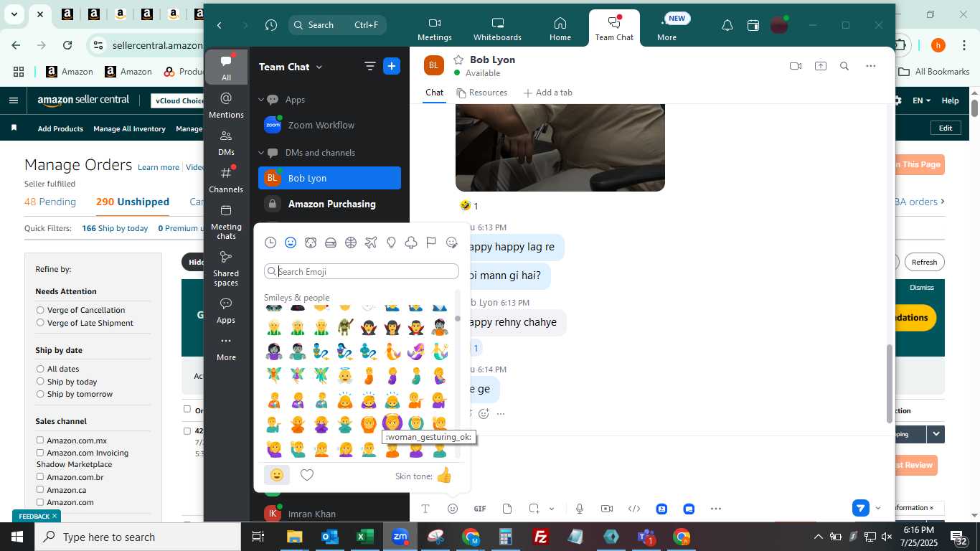
Task: Open Zoom Workflow app chat
Action: click(x=329, y=125)
